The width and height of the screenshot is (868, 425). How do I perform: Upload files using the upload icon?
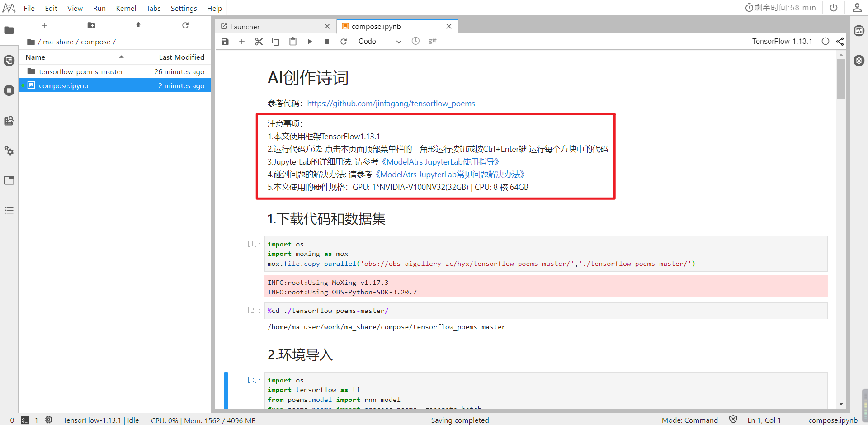pos(138,25)
